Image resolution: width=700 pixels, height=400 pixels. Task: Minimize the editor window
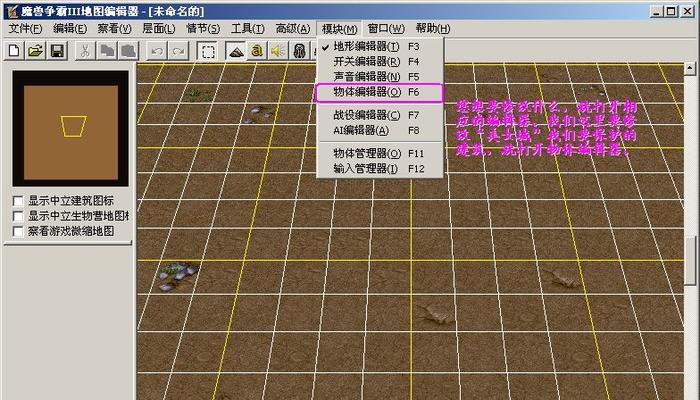656,11
